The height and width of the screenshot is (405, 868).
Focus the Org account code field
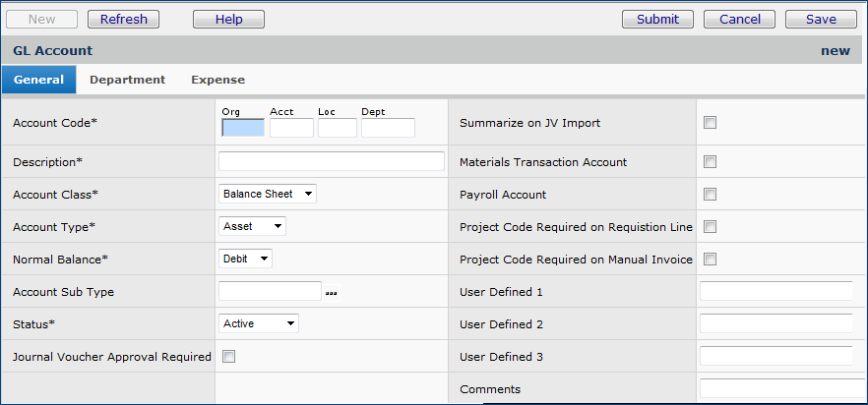tap(243, 128)
